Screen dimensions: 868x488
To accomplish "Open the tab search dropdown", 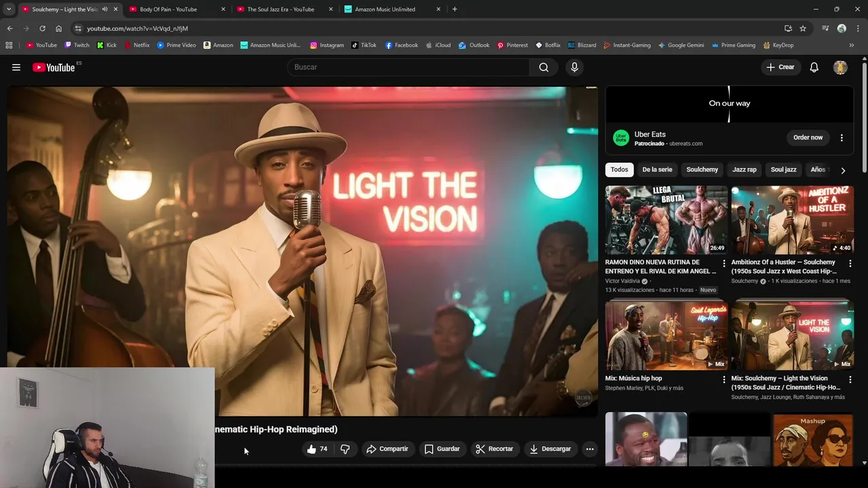I will pyautogui.click(x=9, y=9).
